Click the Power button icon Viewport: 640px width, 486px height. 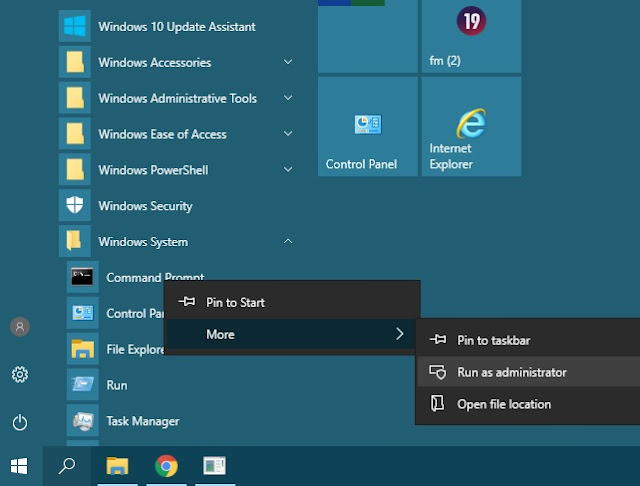tap(20, 422)
